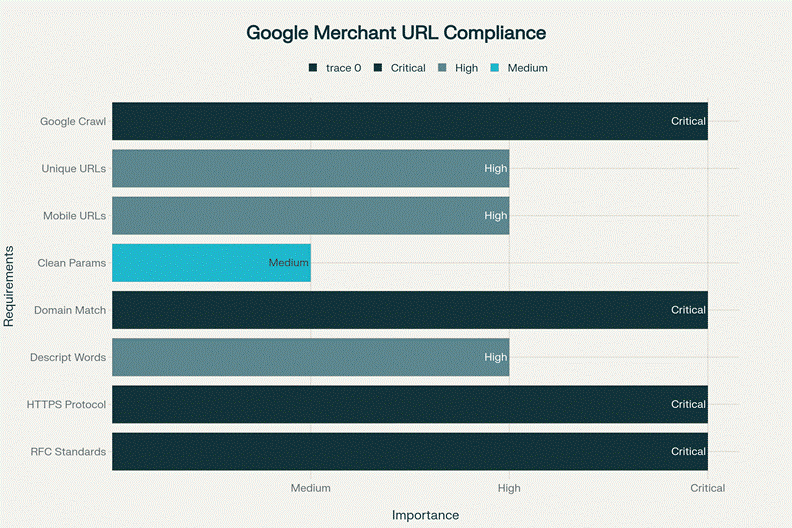The image size is (792, 528).
Task: Select the Domain Match bar
Action: coord(410,310)
